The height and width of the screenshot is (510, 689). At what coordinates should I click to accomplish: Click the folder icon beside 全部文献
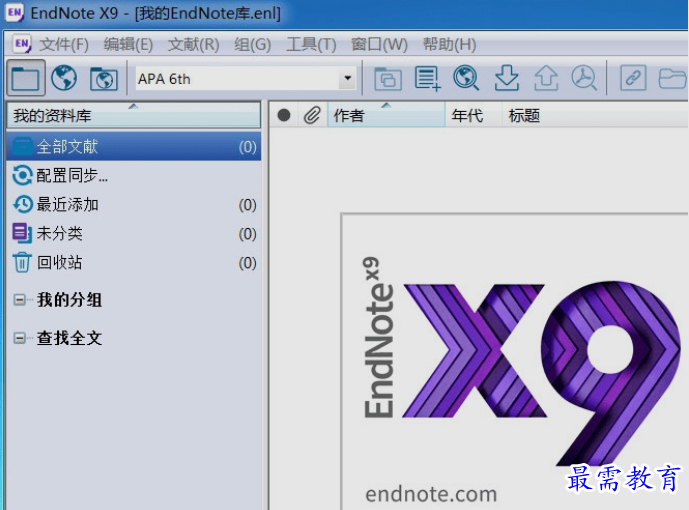22,146
